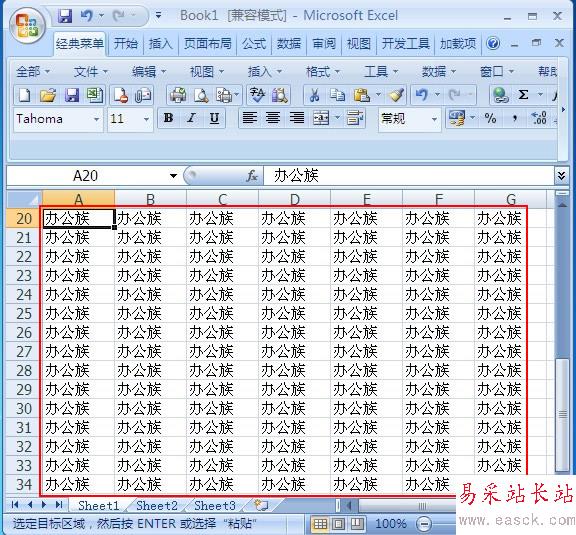Insert a hyperlink with globe icon
The width and height of the screenshot is (576, 535).
(500, 96)
